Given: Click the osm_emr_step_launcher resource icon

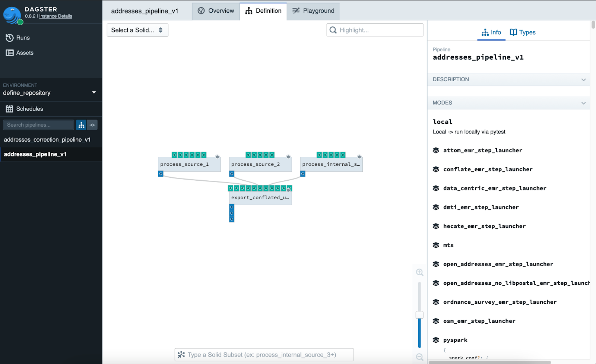Looking at the screenshot, I should click(436, 321).
